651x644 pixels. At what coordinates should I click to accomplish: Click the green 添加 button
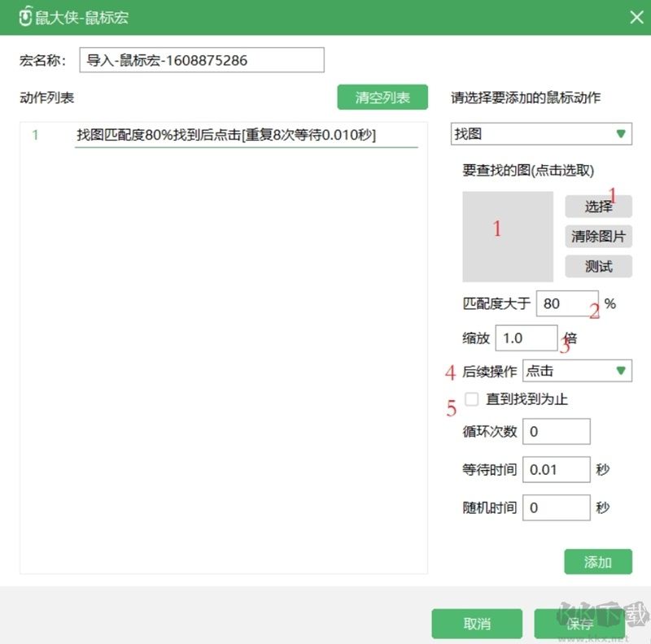(x=598, y=561)
